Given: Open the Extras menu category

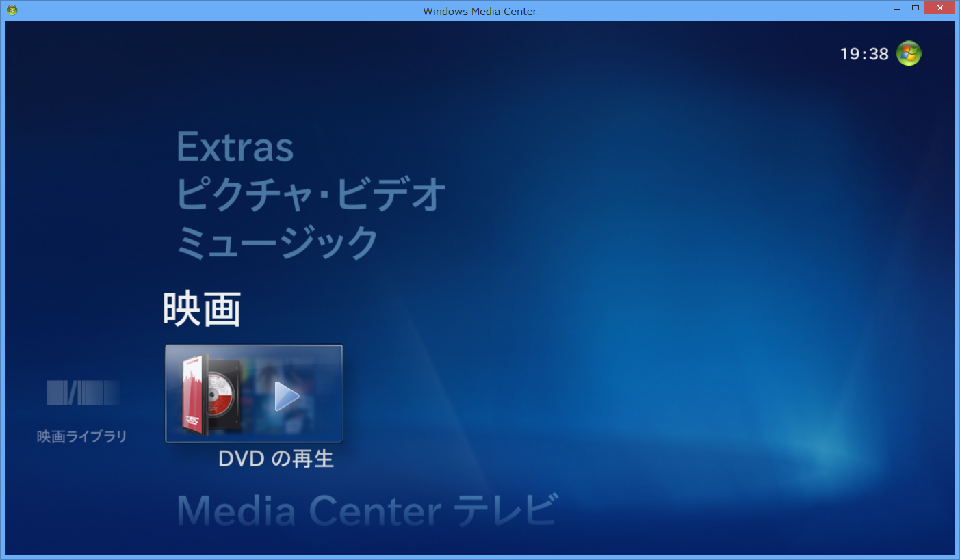Looking at the screenshot, I should click(x=235, y=146).
